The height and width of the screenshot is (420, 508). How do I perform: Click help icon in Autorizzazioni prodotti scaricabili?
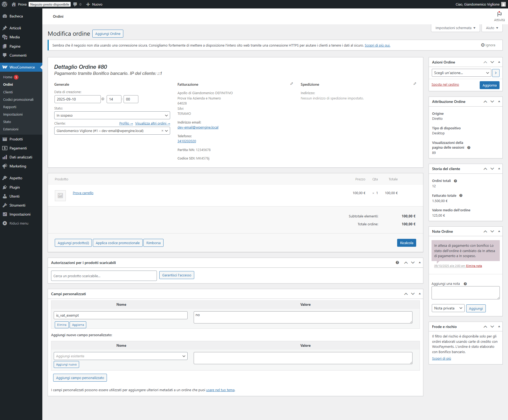click(x=397, y=263)
